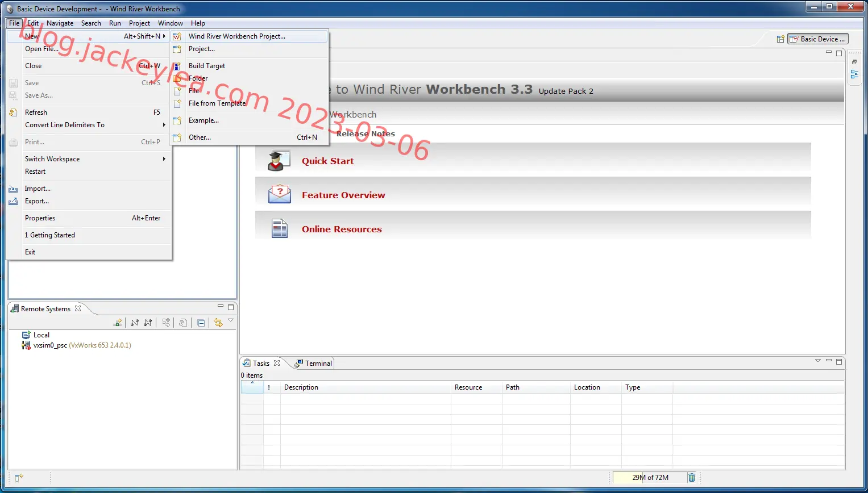Choose Wind River Workbench Project from New submenu
The height and width of the screenshot is (493, 868).
[250, 36]
